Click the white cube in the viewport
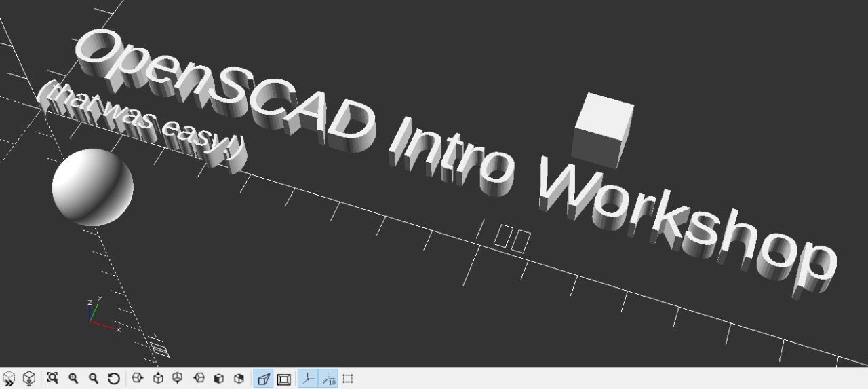Viewport: 868px width, 389px height. point(602,130)
